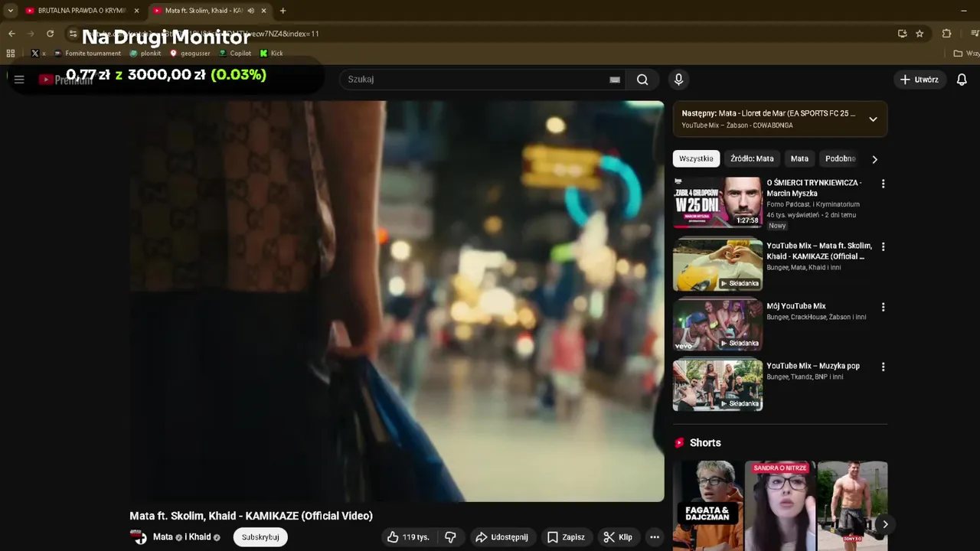Subscribe using the Subskrybuj button
Image resolution: width=980 pixels, height=551 pixels.
tap(260, 537)
